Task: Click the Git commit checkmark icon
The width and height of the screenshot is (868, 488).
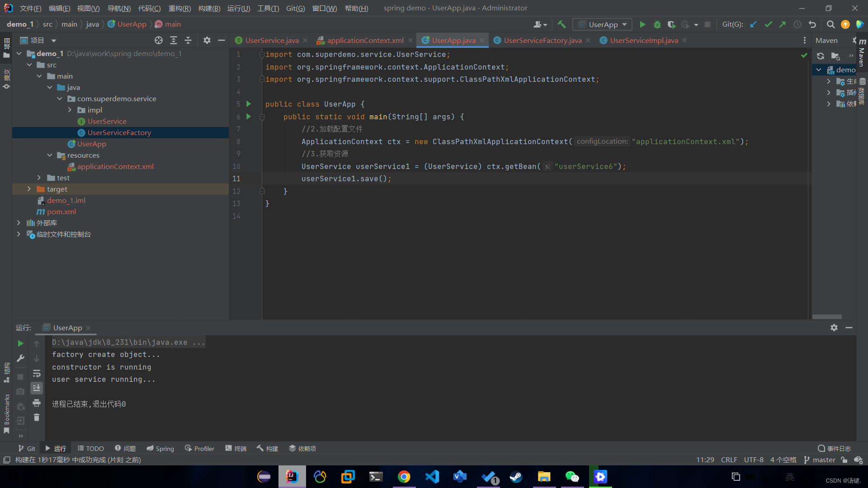Action: click(x=768, y=24)
